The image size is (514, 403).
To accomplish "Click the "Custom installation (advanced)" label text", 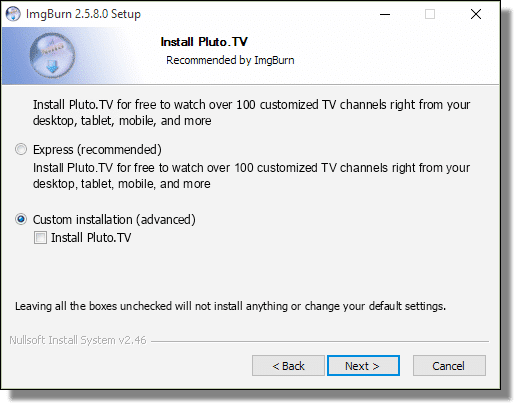I will tap(114, 220).
